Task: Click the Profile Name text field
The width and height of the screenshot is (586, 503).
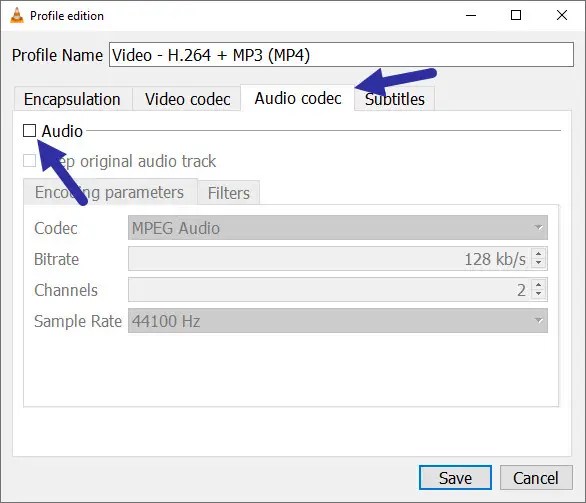Action: click(x=341, y=55)
